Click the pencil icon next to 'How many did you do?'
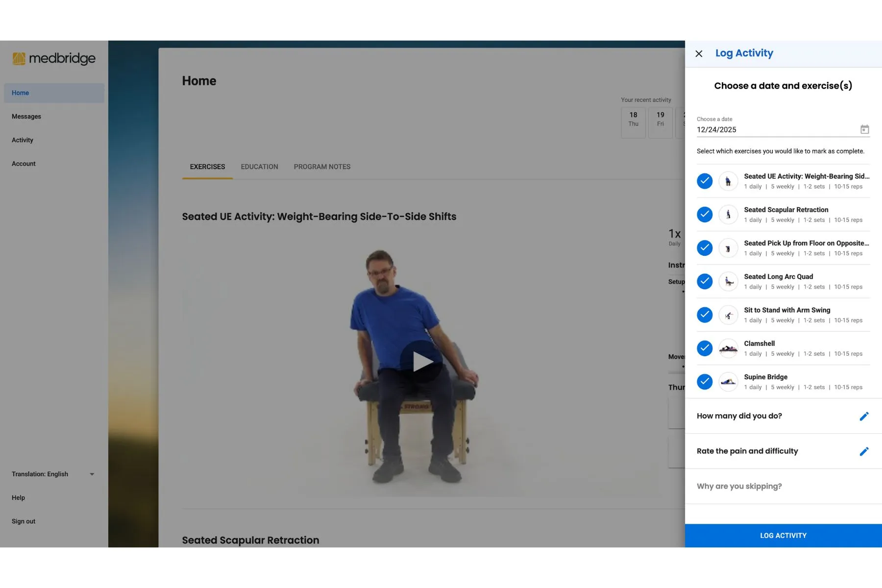882x588 pixels. click(864, 416)
